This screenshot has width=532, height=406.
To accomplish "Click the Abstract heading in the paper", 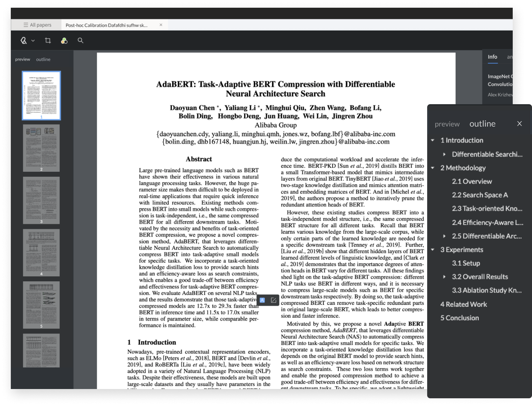I will [199, 159].
